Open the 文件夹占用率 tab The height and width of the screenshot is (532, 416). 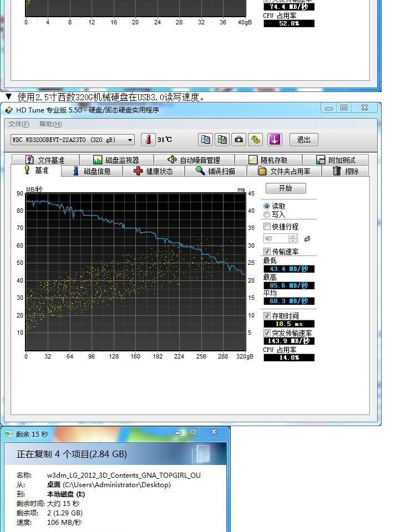point(284,171)
